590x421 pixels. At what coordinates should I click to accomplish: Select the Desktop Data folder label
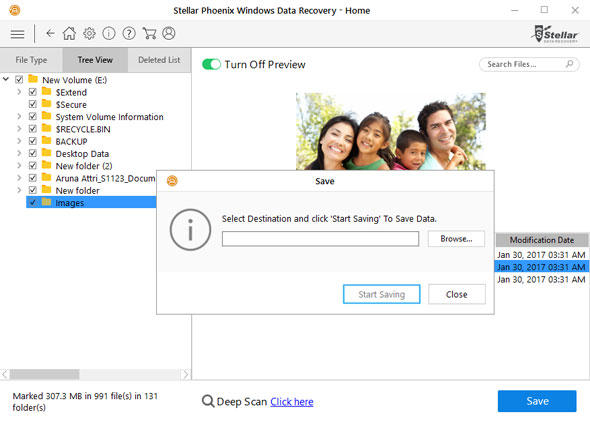pos(82,154)
